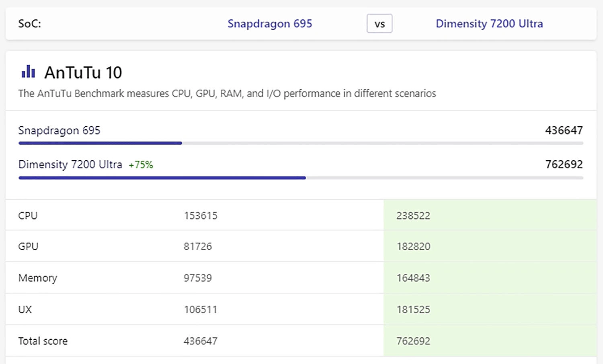Viewport: 603px width, 364px height.
Task: Click the CPU row label
Action: (28, 216)
